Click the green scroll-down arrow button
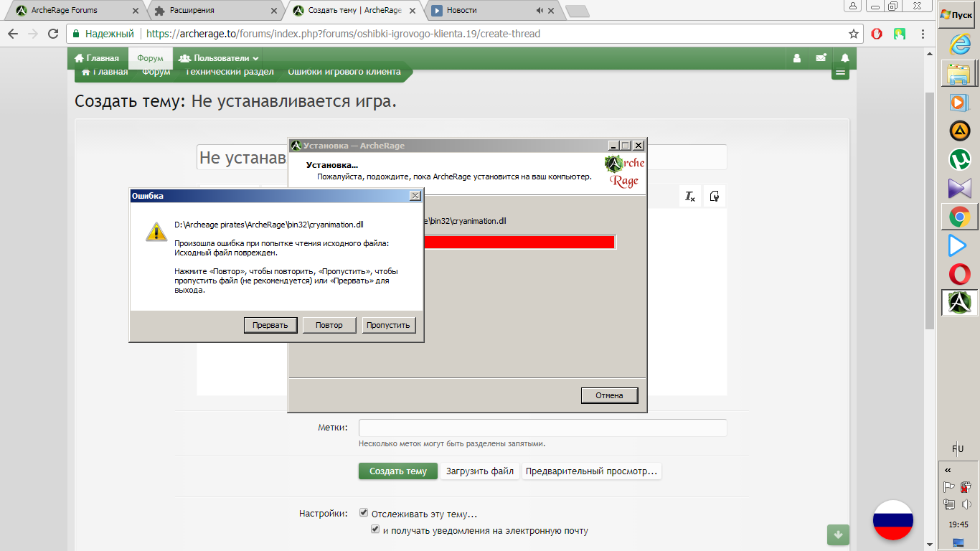The width and height of the screenshot is (980, 551). [838, 534]
